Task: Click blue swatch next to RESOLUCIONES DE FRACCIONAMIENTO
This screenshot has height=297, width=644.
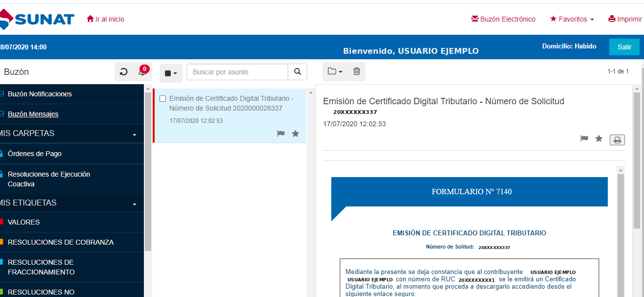Action: point(1,262)
